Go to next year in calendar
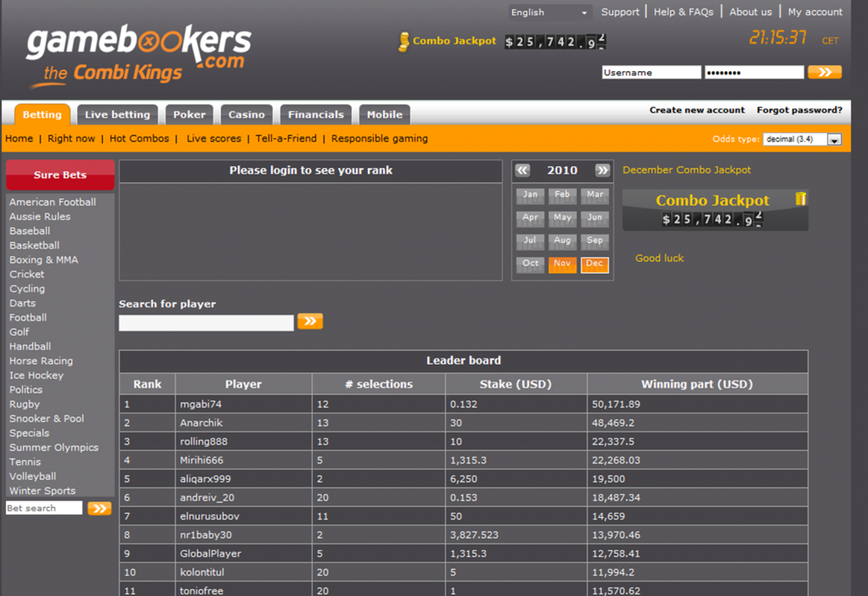 pos(603,170)
